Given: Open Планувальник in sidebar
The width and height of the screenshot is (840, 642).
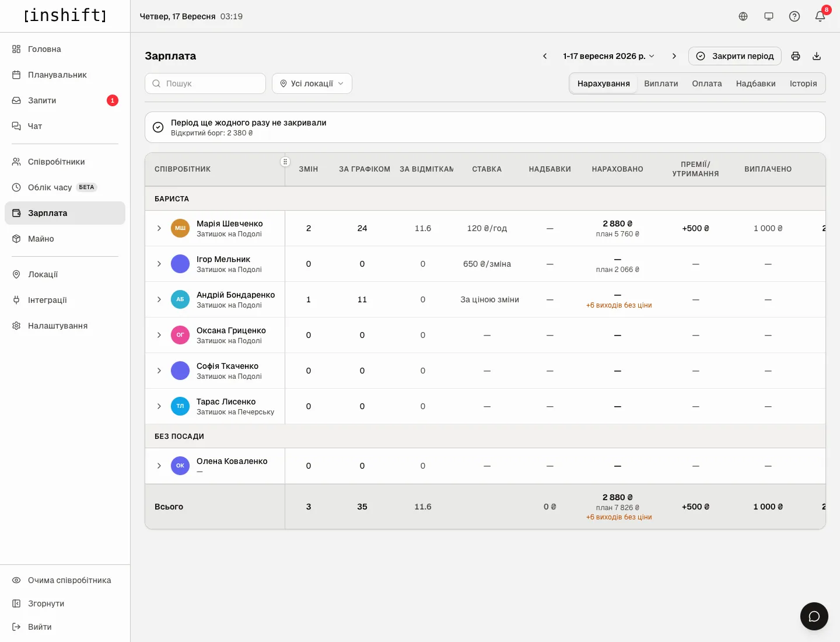Looking at the screenshot, I should [x=65, y=75].
